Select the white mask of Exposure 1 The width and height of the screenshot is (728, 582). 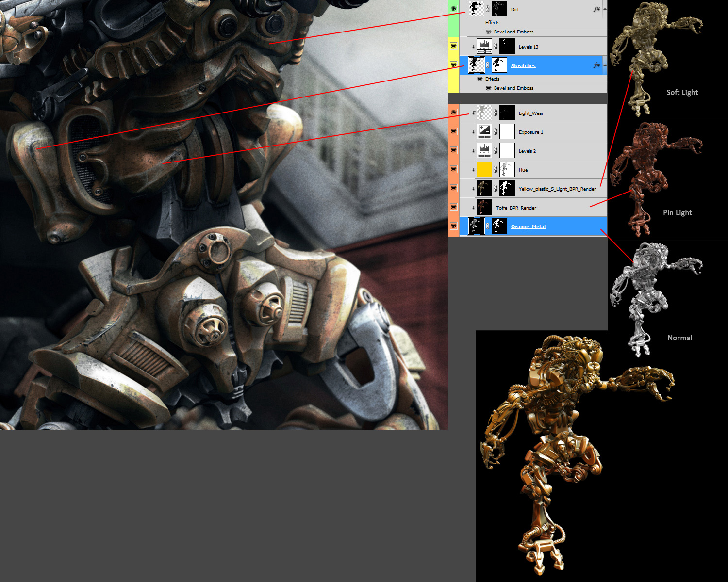coord(507,131)
